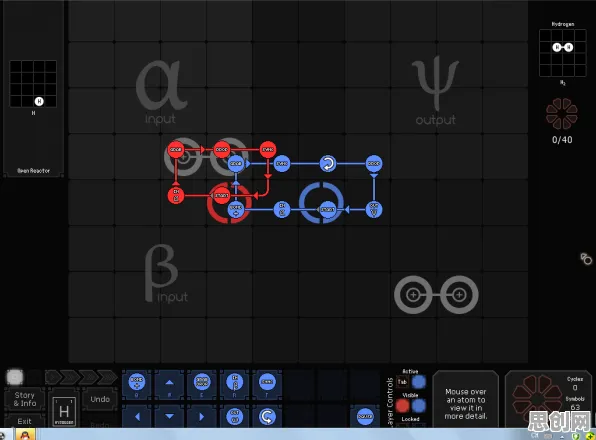Viewport: 596px width, 440px height.
Task: Click the small linked-circles icon at the right edge
Action: [586, 259]
